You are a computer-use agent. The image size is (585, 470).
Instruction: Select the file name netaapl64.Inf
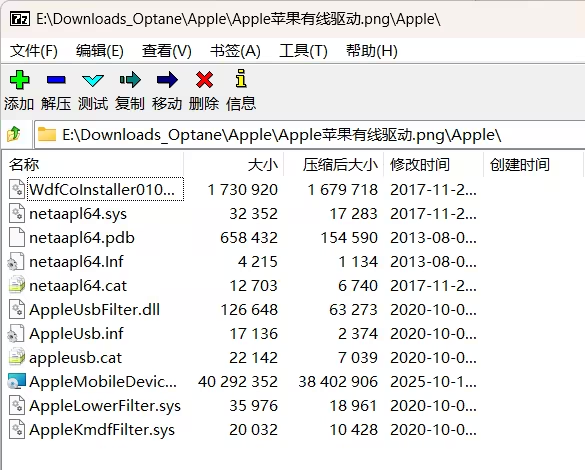coord(76,261)
